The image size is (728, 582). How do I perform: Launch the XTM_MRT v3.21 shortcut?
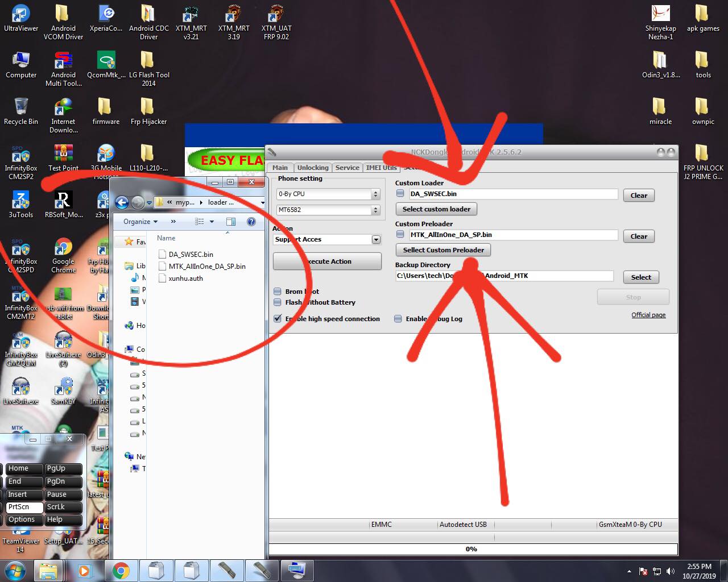tap(191, 23)
